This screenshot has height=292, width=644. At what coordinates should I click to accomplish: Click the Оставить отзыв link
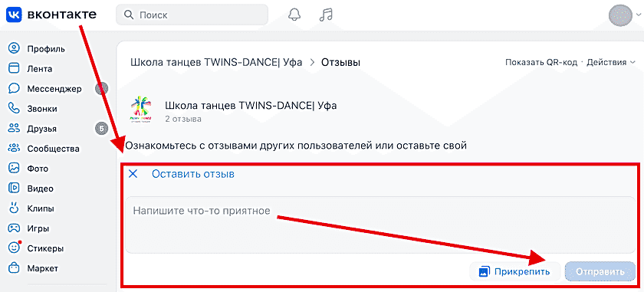coord(193,174)
